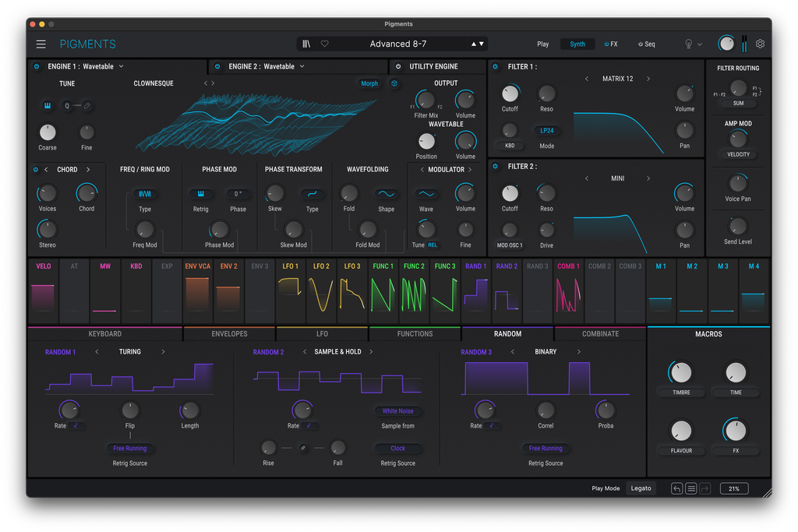
Task: Open the Synth view tab
Action: 577,44
